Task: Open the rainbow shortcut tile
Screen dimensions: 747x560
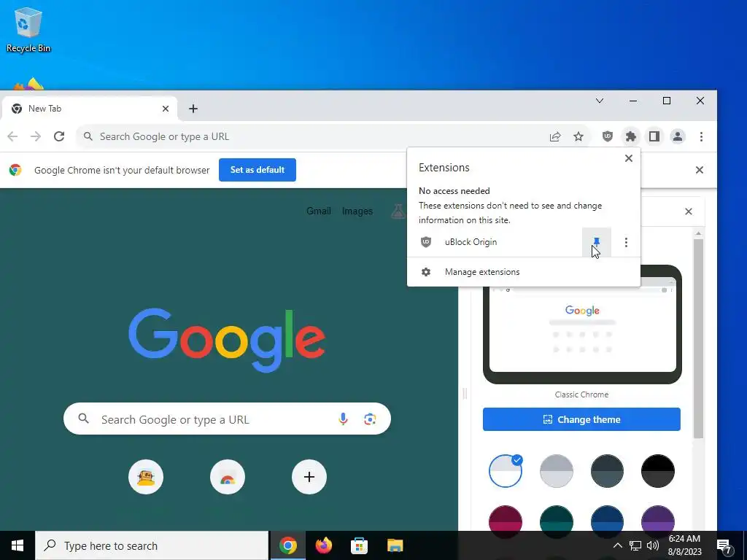Action: pos(228,477)
